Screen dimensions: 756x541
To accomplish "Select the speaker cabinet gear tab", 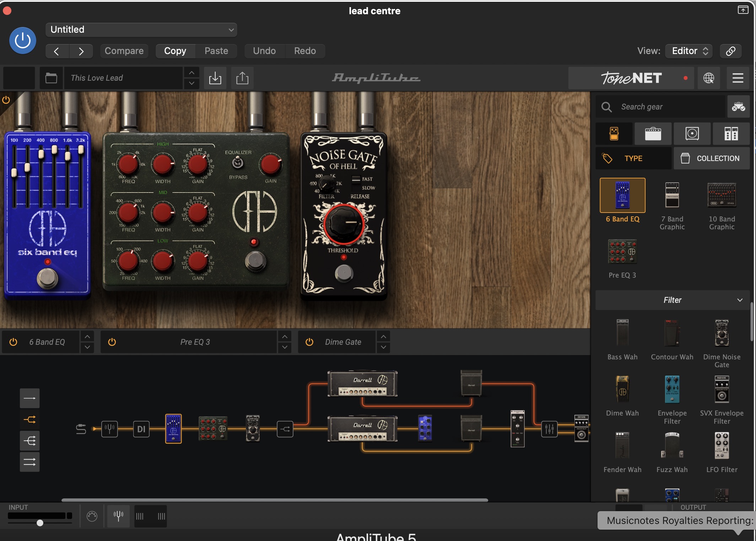I will (x=692, y=134).
